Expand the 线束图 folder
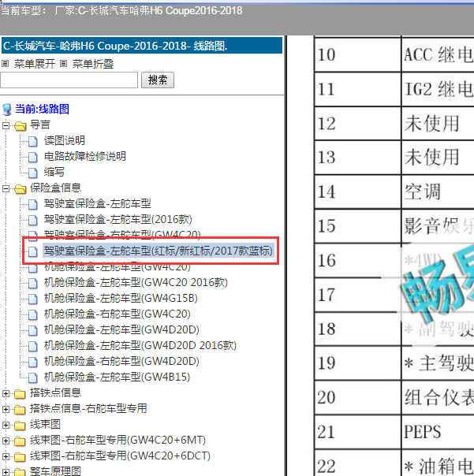The height and width of the screenshot is (476, 474). 6,426
